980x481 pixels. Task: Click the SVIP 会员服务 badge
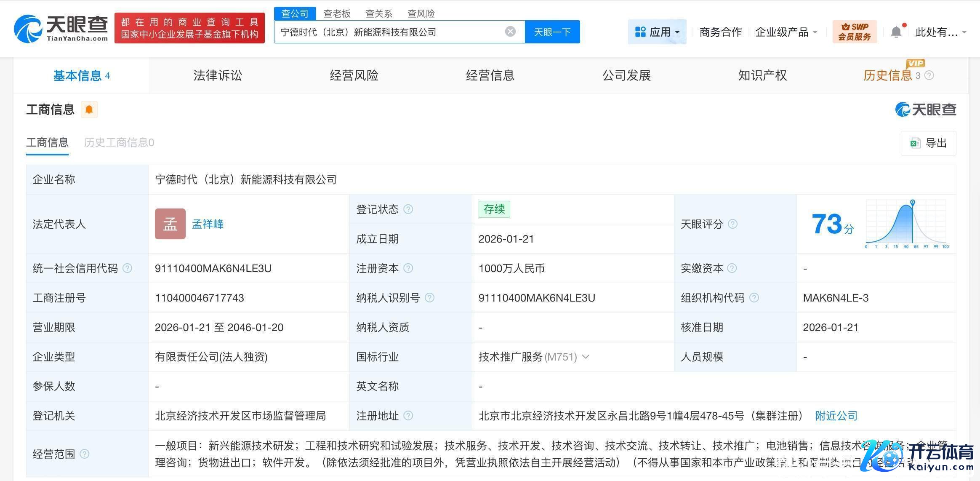[x=854, y=32]
